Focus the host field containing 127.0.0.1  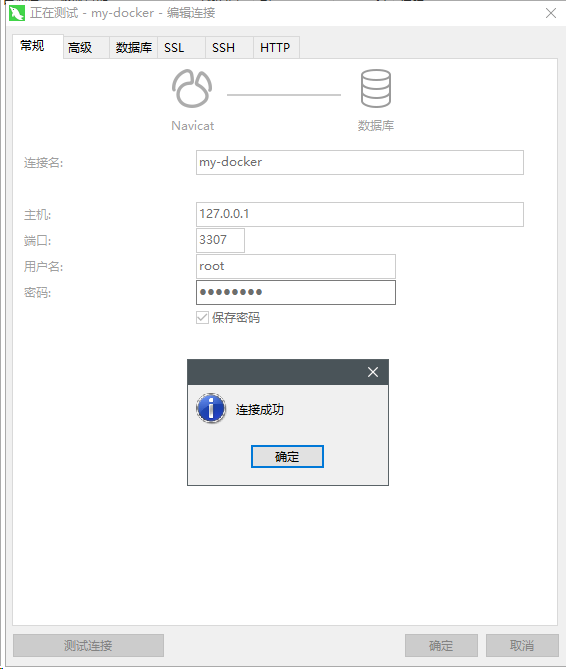[360, 214]
